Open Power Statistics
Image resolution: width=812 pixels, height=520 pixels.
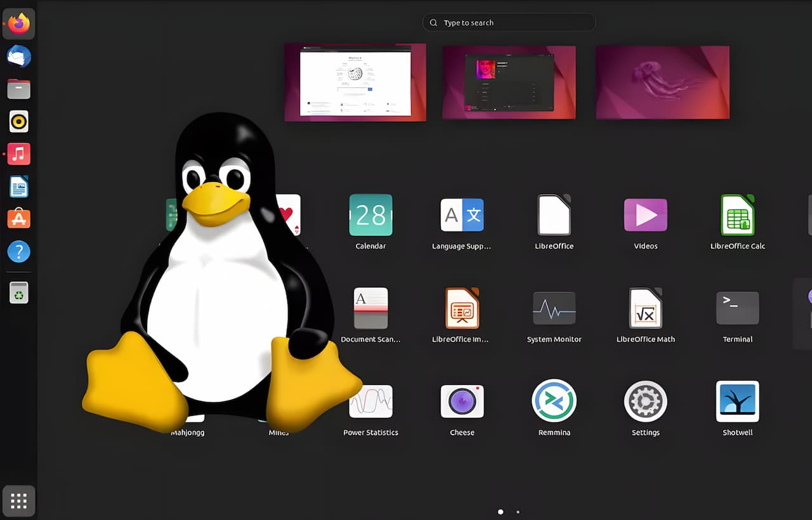tap(370, 401)
